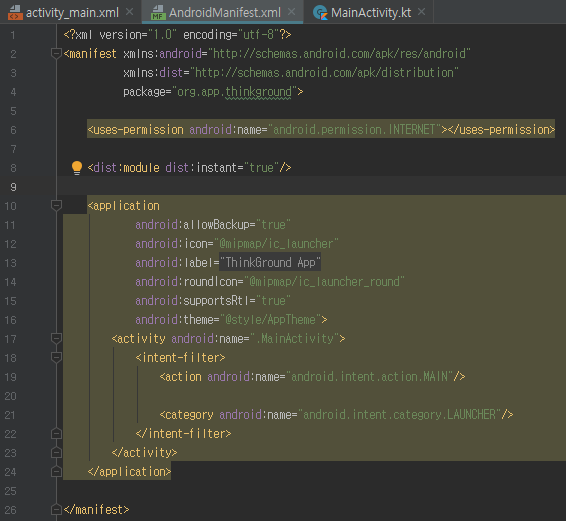This screenshot has width=566, height=521.
Task: Click the xmlns:android namespace URL on line 2
Action: pos(339,54)
